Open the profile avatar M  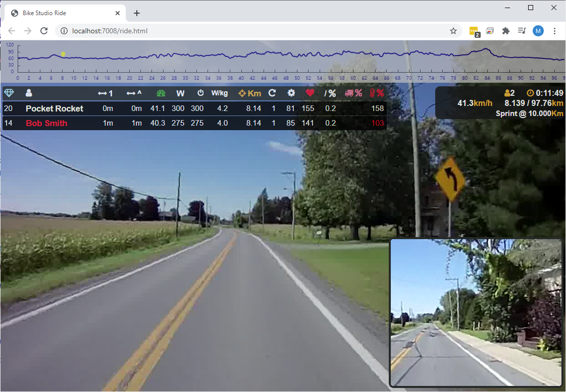coord(538,31)
